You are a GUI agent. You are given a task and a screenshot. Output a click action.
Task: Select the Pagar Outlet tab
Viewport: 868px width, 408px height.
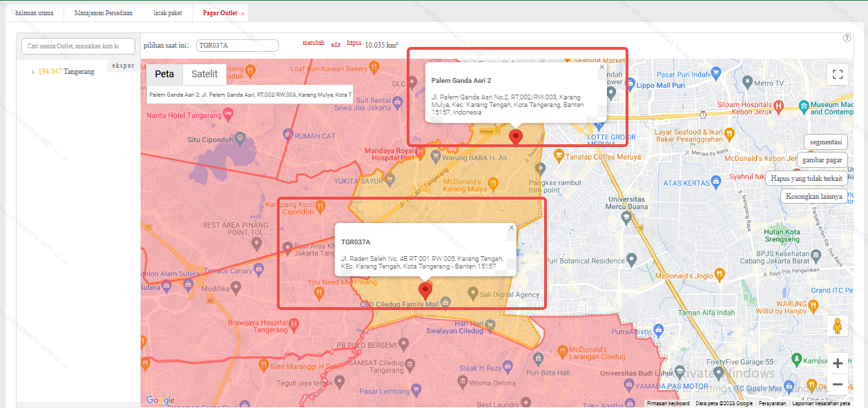click(x=220, y=13)
